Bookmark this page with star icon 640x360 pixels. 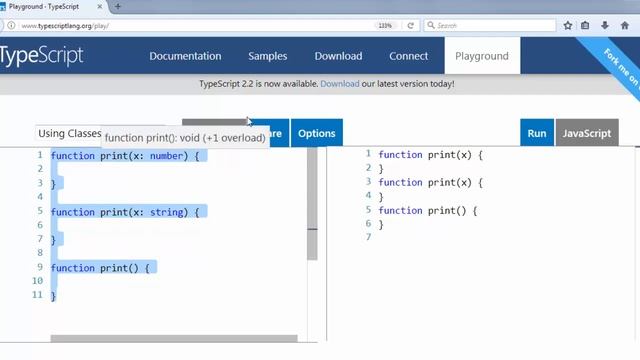pyautogui.click(x=568, y=26)
